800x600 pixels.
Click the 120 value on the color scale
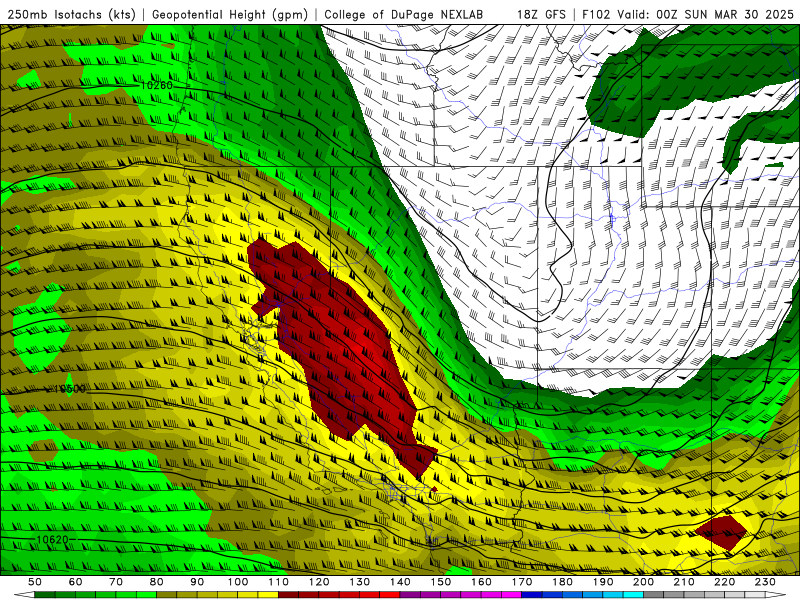(319, 582)
